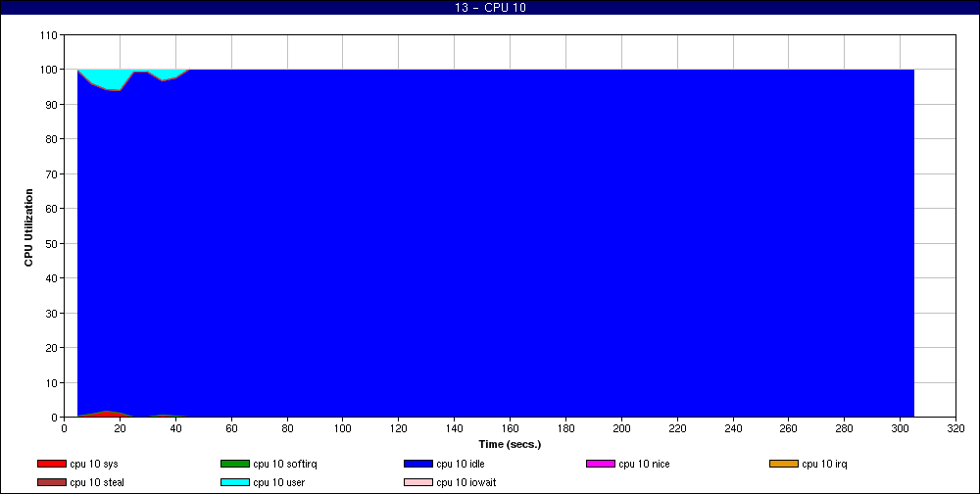Click the "CPU Utilization" y-axis label
Viewport: 980px width, 494px height.
click(x=29, y=226)
